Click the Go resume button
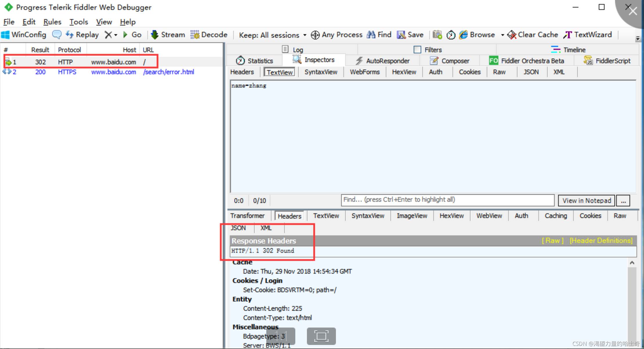This screenshot has width=644, height=349. pos(132,35)
